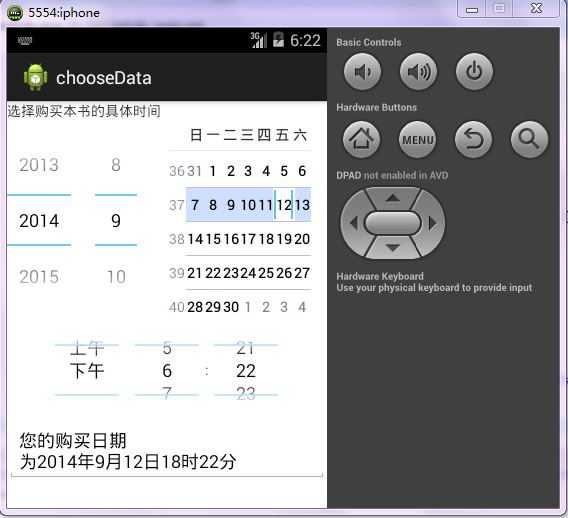Select previous year 2013 in picker

coord(39,165)
